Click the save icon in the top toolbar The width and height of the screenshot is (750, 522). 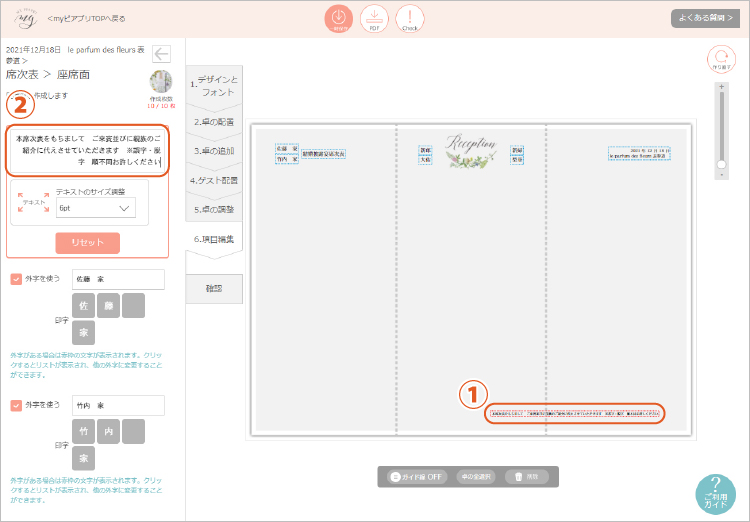click(x=338, y=18)
